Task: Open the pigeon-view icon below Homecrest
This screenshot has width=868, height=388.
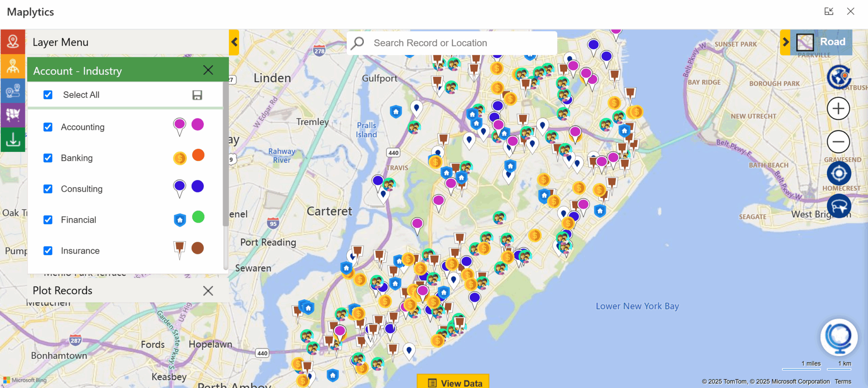Action: coord(838,206)
